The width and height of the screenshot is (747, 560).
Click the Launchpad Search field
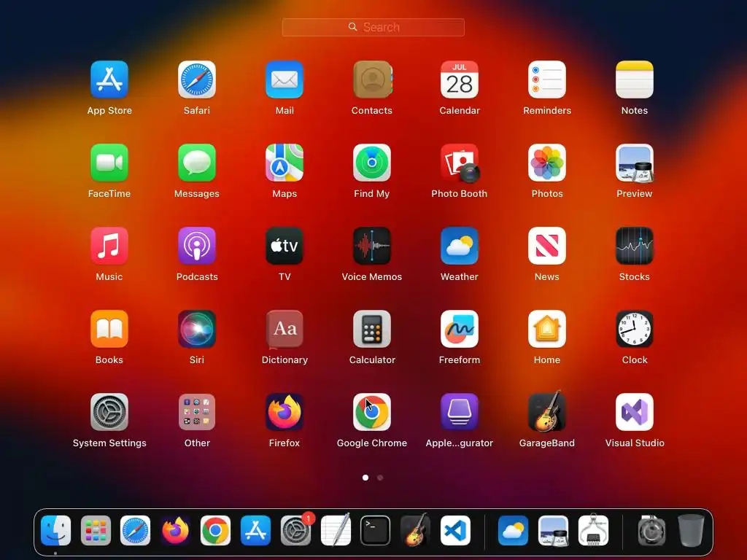(373, 27)
